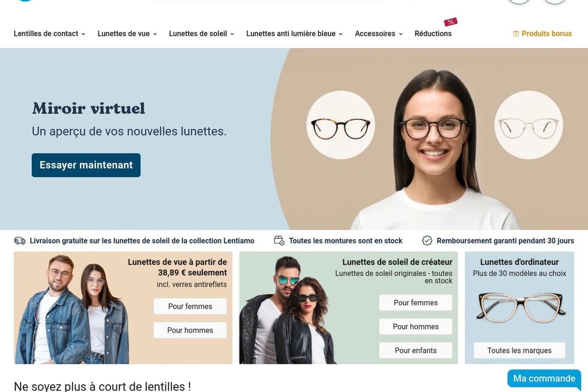This screenshot has height=392, width=588.
Task: Choose Pour hommes under Lunettes de soleil
Action: [x=415, y=327]
